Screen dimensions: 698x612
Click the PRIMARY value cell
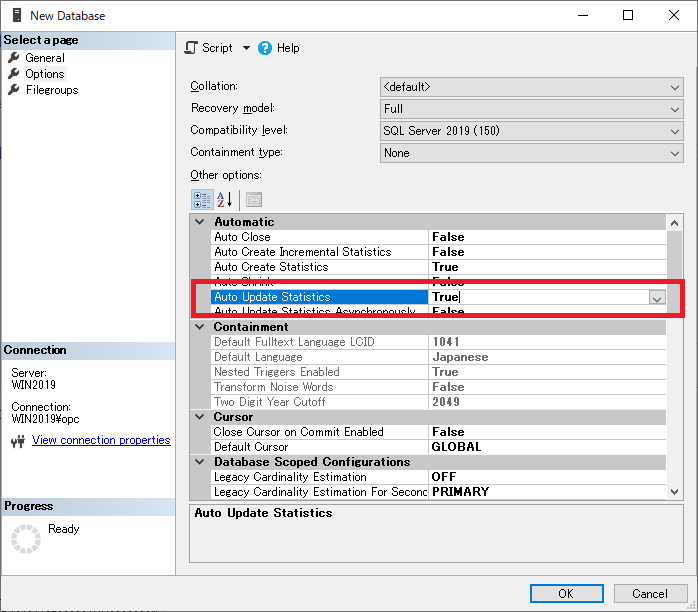click(547, 492)
